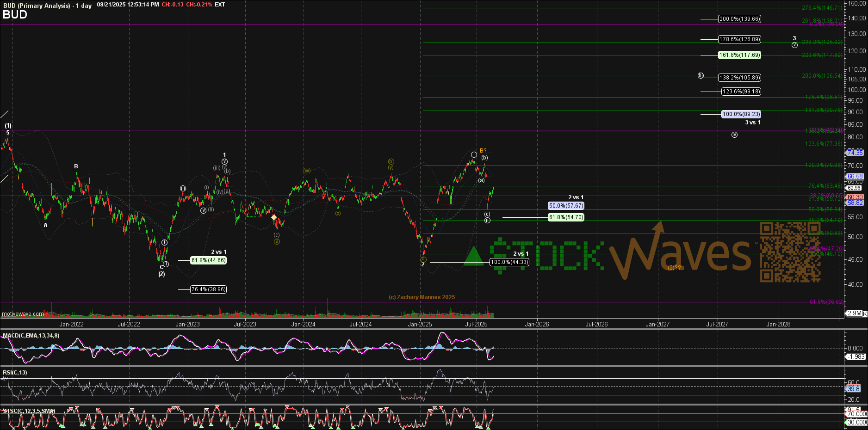Select the '(1)' wave label at the chart's left
Screen dimensions: 868x430
pyautogui.click(x=8, y=126)
